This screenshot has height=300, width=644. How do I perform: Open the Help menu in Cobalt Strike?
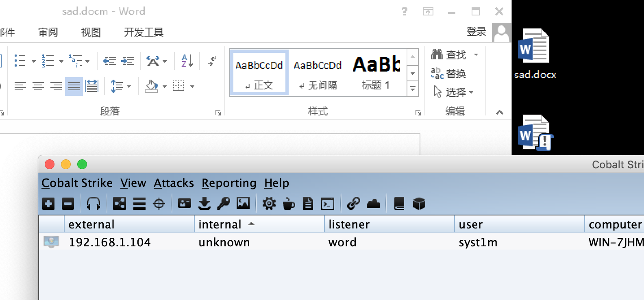click(276, 183)
